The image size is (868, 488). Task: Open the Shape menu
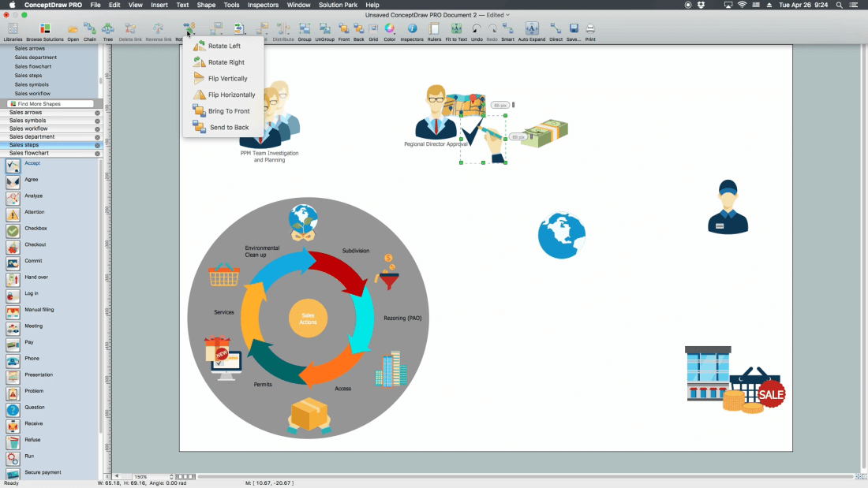tap(206, 5)
